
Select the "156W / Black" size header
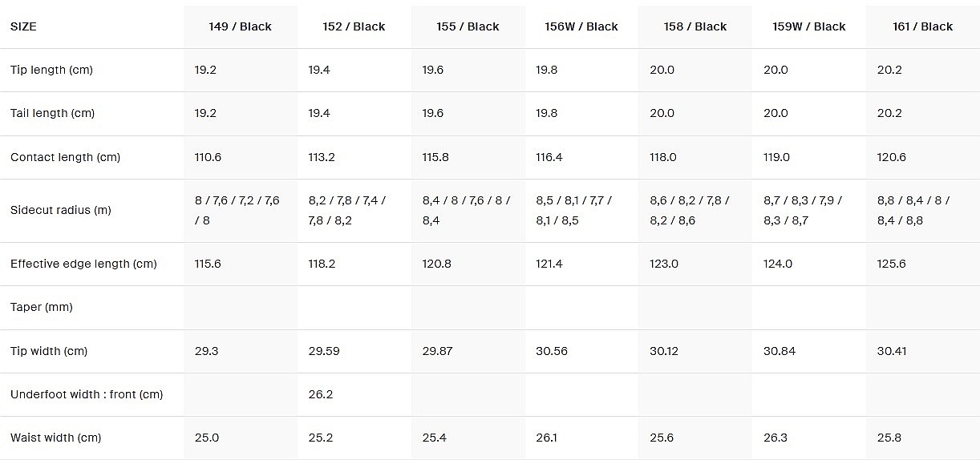pyautogui.click(x=581, y=26)
